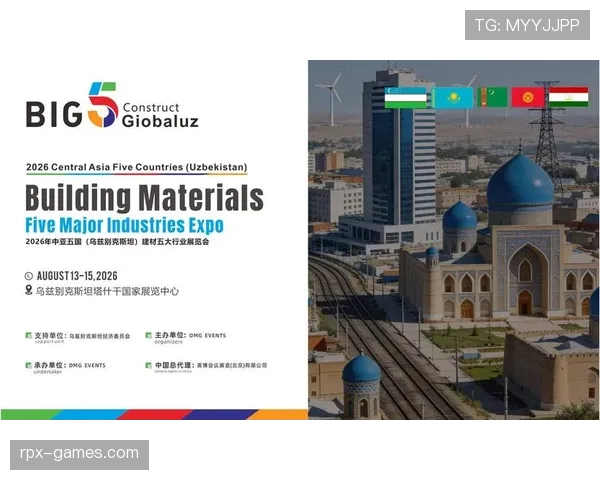The image size is (600, 480).
Task: Click the 承办单位 DMG EVENTS undertaker line
Action: [x=70, y=367]
